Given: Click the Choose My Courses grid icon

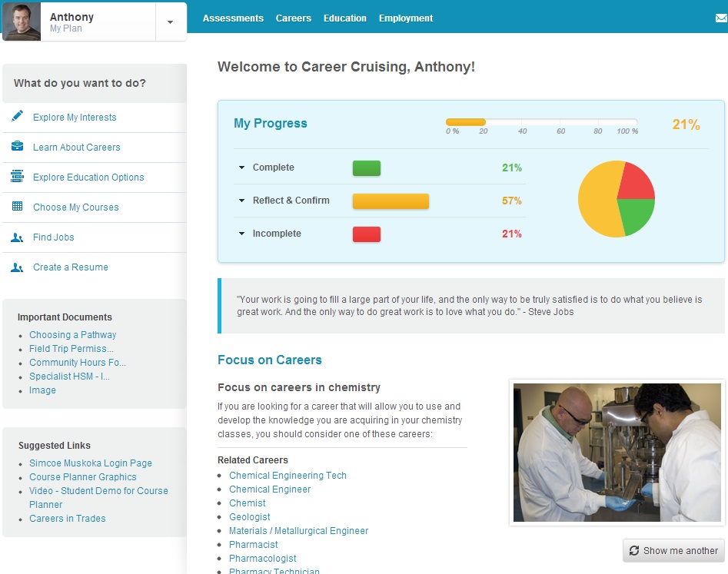Looking at the screenshot, I should coord(18,207).
